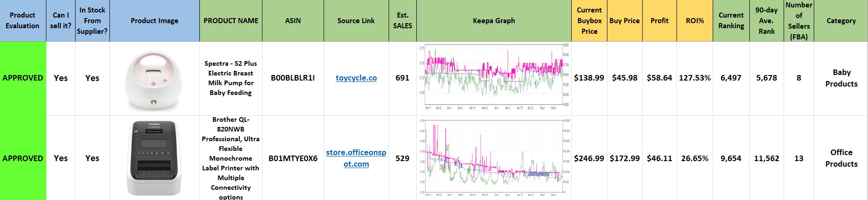The height and width of the screenshot is (200, 868).
Task: Select the Product Image column header
Action: (154, 21)
